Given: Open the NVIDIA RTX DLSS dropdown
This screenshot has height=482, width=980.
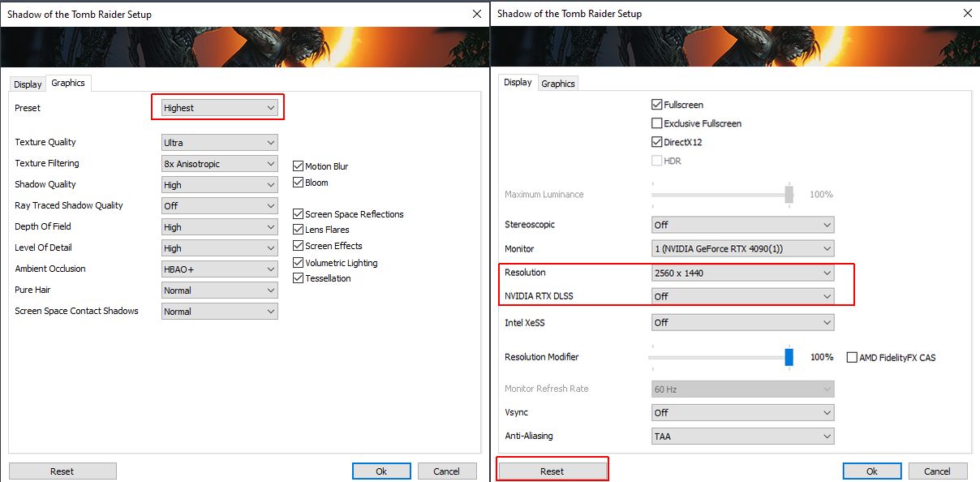Looking at the screenshot, I should [x=743, y=296].
